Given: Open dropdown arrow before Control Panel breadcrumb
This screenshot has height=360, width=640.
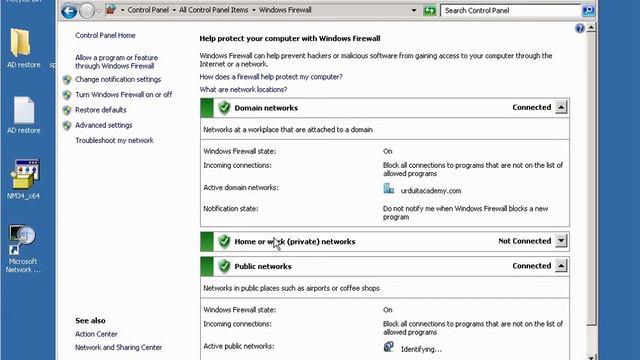Looking at the screenshot, I should 122,10.
